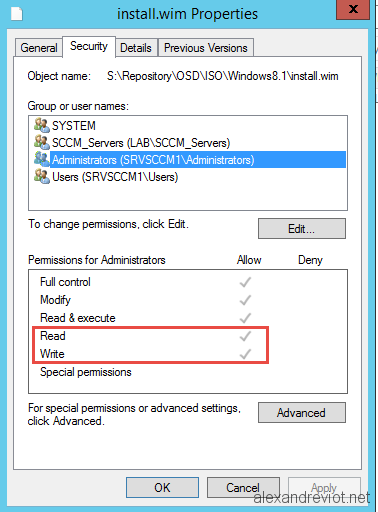Image resolution: width=378 pixels, height=512 pixels.
Task: Click the file icon in title bar
Action: point(16,14)
